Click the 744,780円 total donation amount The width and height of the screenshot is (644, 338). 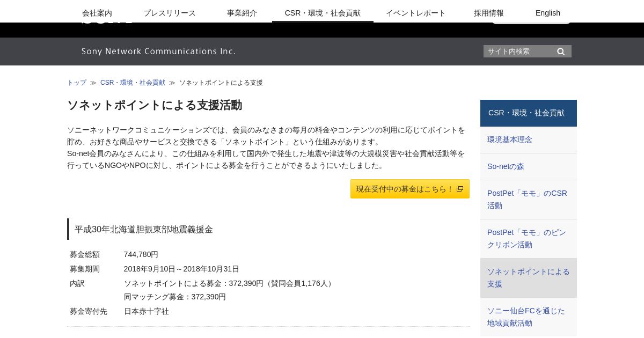coord(141,254)
